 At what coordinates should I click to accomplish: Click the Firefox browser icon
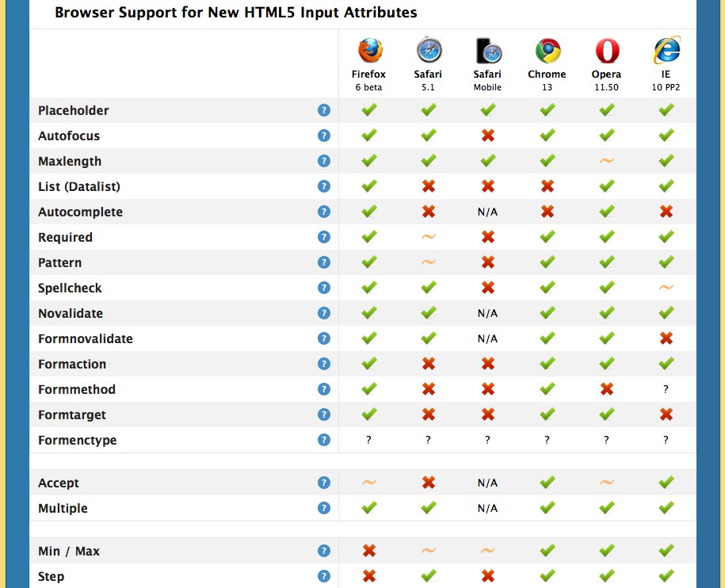point(370,51)
